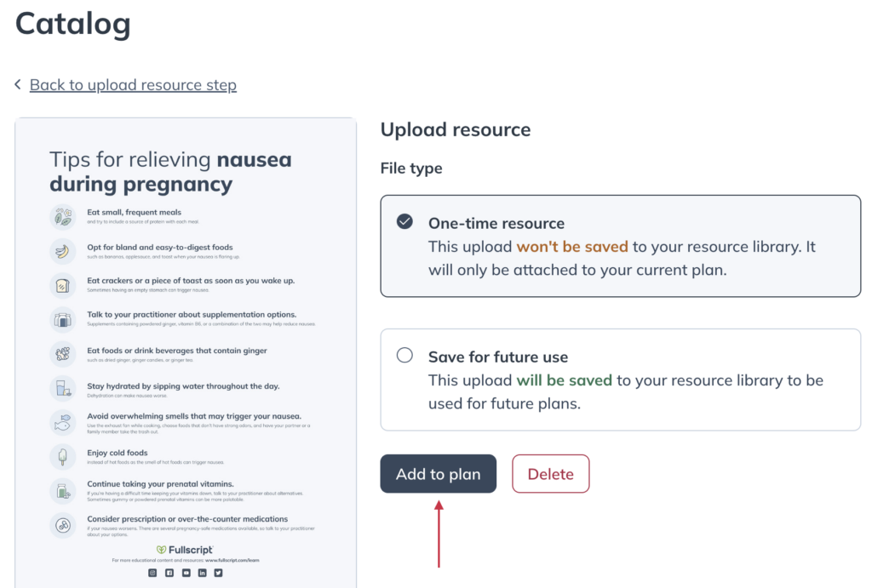Click the pill icon beside medications tip

pos(62,525)
